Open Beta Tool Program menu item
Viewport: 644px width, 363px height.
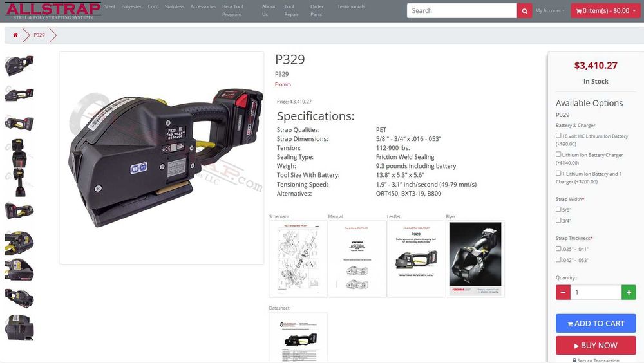point(232,11)
